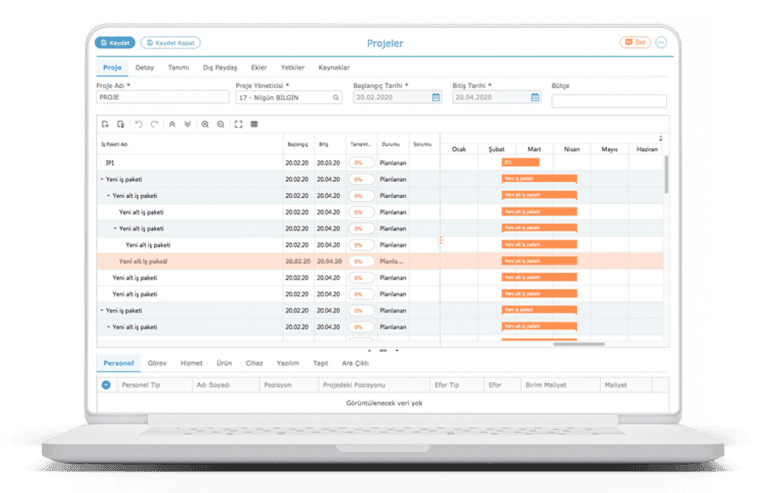Image resolution: width=768 pixels, height=493 pixels.
Task: Click into the Bütçe input field
Action: click(x=608, y=101)
